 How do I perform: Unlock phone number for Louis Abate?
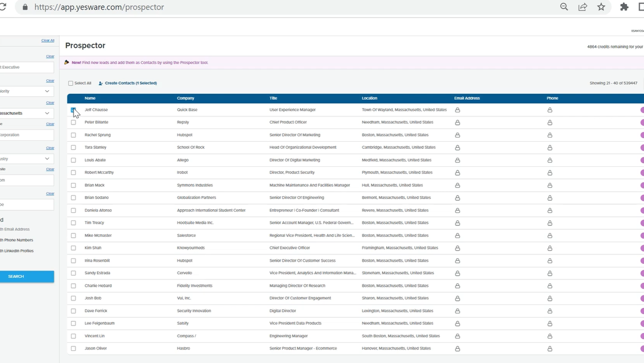550,160
